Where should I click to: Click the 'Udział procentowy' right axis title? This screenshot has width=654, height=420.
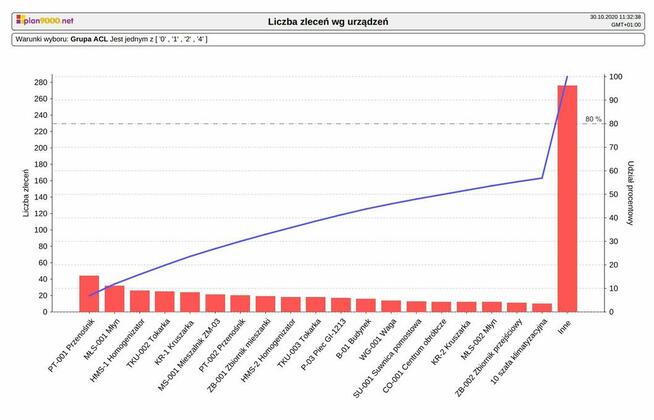pyautogui.click(x=630, y=194)
